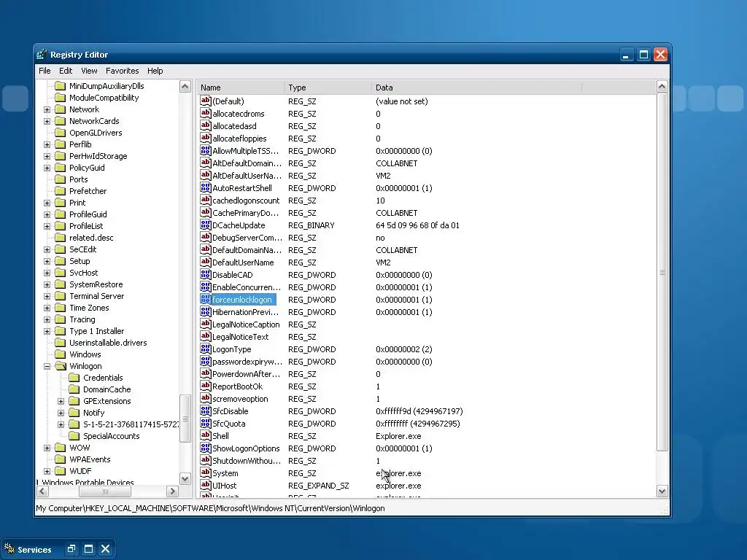Click the icon of the forceunlocklogon value
This screenshot has height=560, width=747.
coord(205,299)
